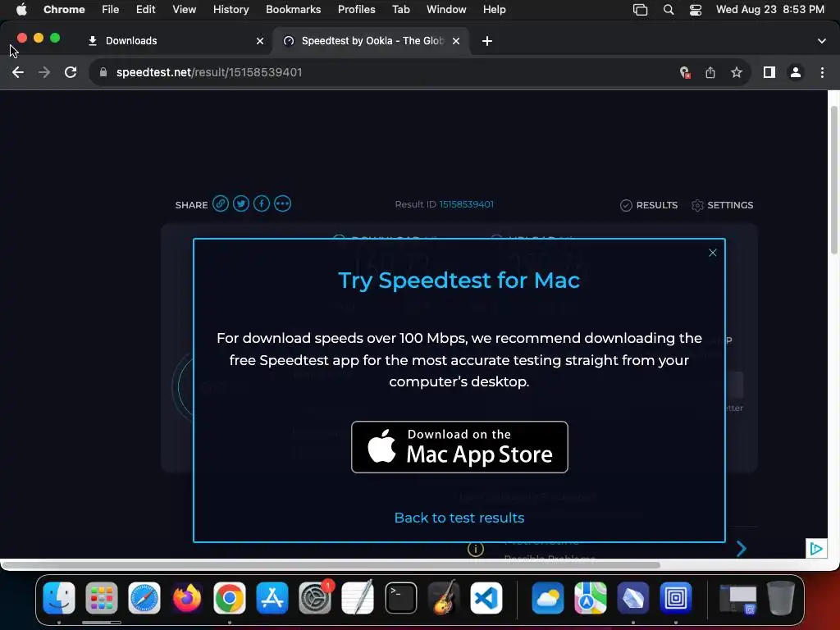Image resolution: width=840 pixels, height=630 pixels.
Task: Open Launchpad from the dock
Action: click(x=101, y=598)
